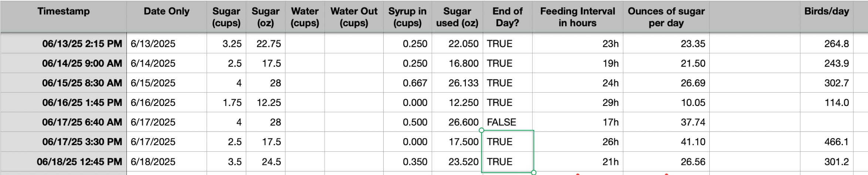Click the Ounces per day 41.10 cell
This screenshot has height=175, width=868.
point(666,142)
